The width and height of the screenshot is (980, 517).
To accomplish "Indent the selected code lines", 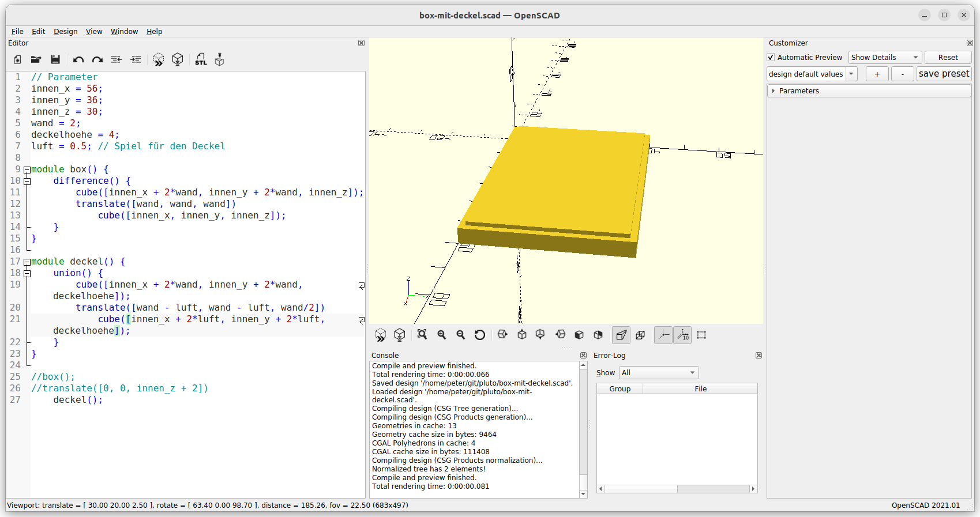I will [136, 59].
